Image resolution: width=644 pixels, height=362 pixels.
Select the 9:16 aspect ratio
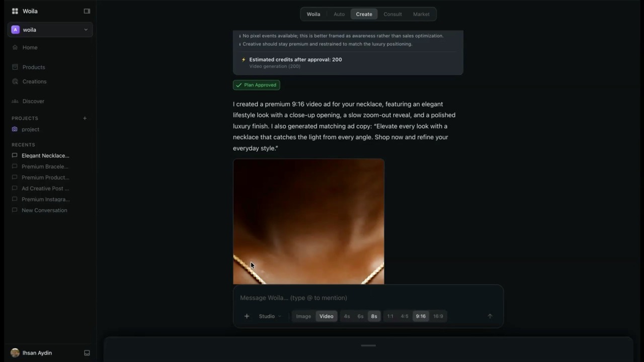421,316
